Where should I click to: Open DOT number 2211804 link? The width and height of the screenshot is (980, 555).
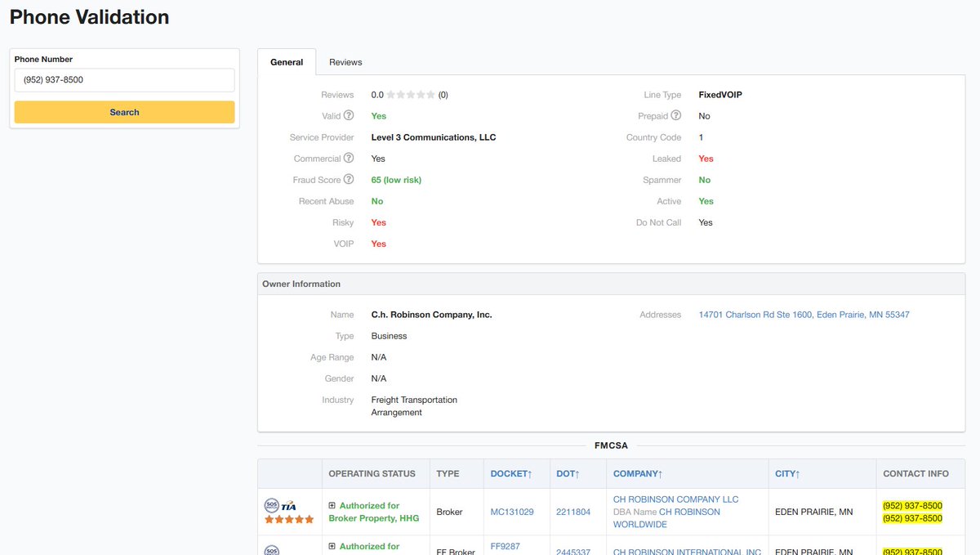pyautogui.click(x=573, y=512)
